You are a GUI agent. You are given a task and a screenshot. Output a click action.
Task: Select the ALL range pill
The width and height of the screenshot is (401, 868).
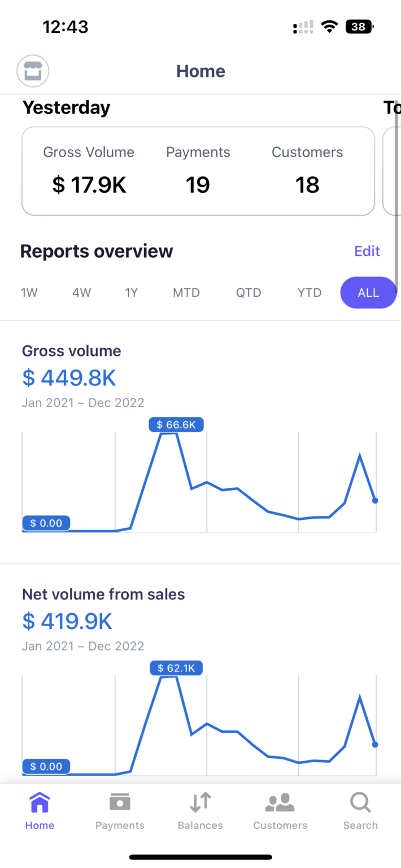point(368,293)
